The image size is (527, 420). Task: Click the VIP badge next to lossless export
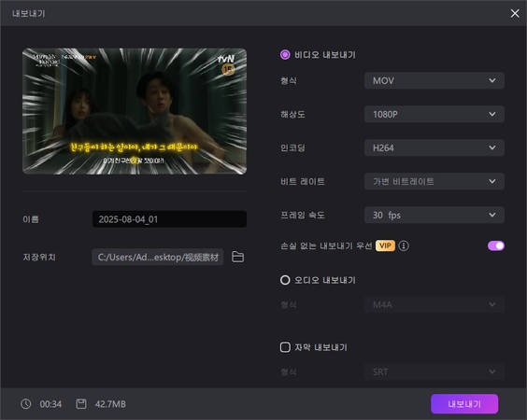pyautogui.click(x=385, y=245)
